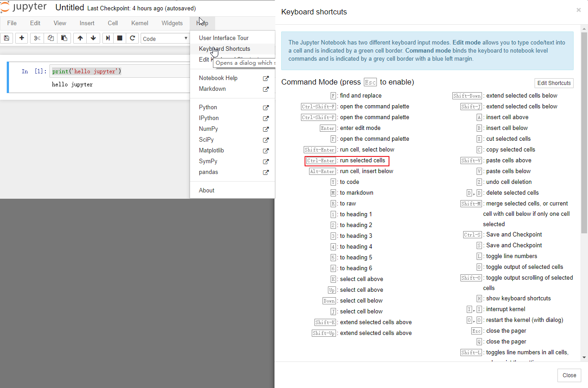Open the Insert menu

coord(87,23)
